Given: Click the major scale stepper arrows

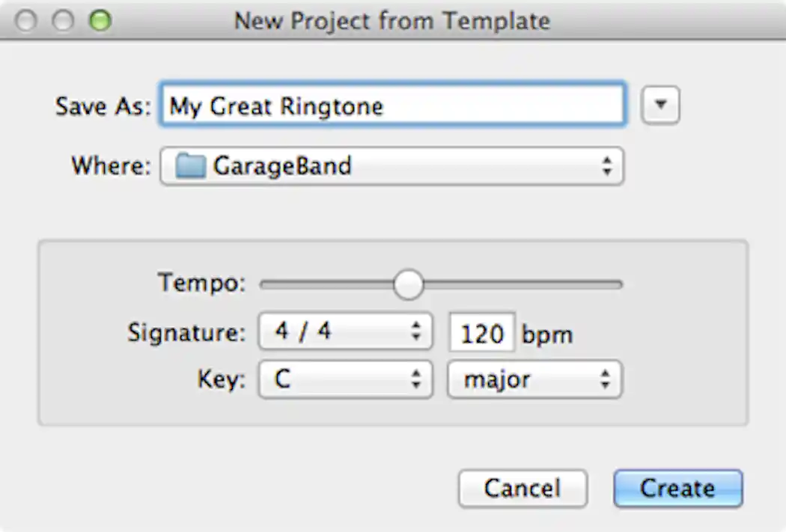Looking at the screenshot, I should [606, 379].
